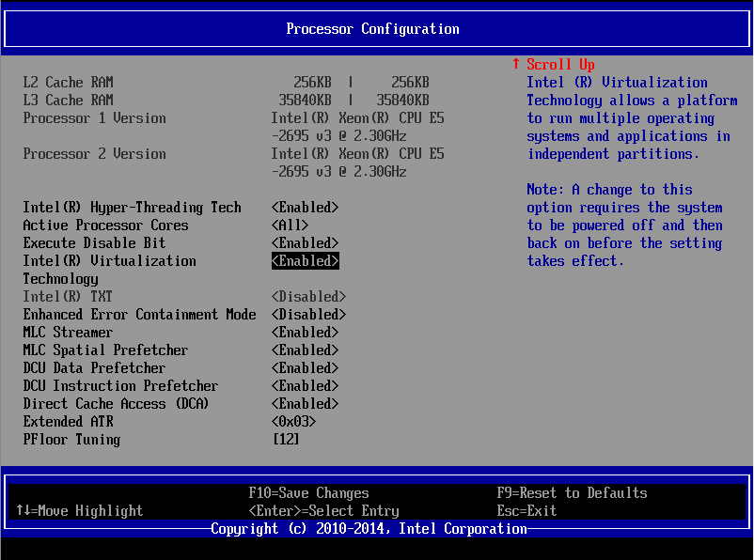The image size is (754, 560).
Task: Click the Scroll Up indicator
Action: click(x=556, y=64)
